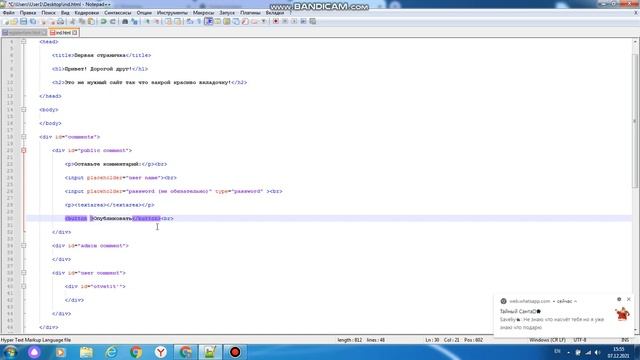Open the Синтаксисы menu
The image size is (640, 360).
pyautogui.click(x=118, y=13)
